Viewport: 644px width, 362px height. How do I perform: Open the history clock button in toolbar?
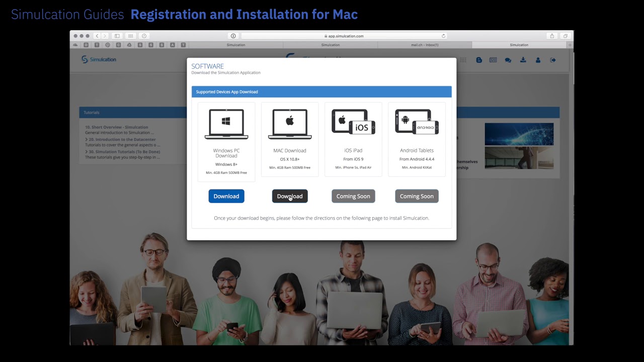click(x=144, y=36)
